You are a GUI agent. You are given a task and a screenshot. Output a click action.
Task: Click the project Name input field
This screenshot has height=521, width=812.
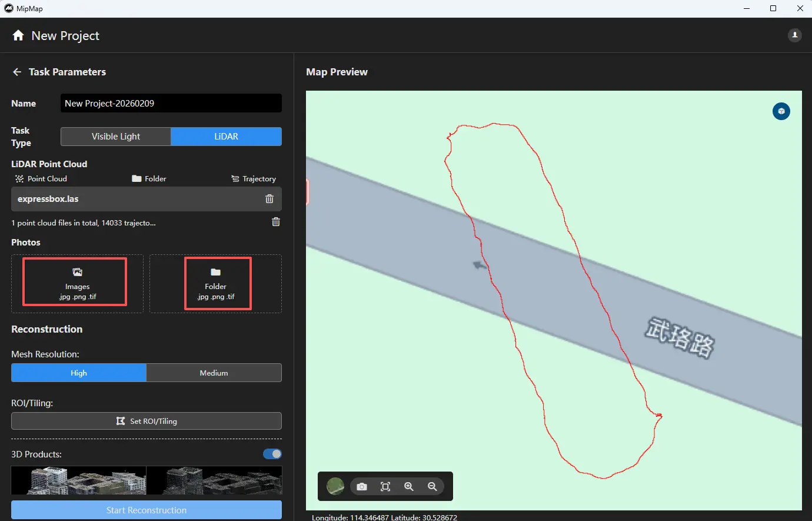(171, 103)
